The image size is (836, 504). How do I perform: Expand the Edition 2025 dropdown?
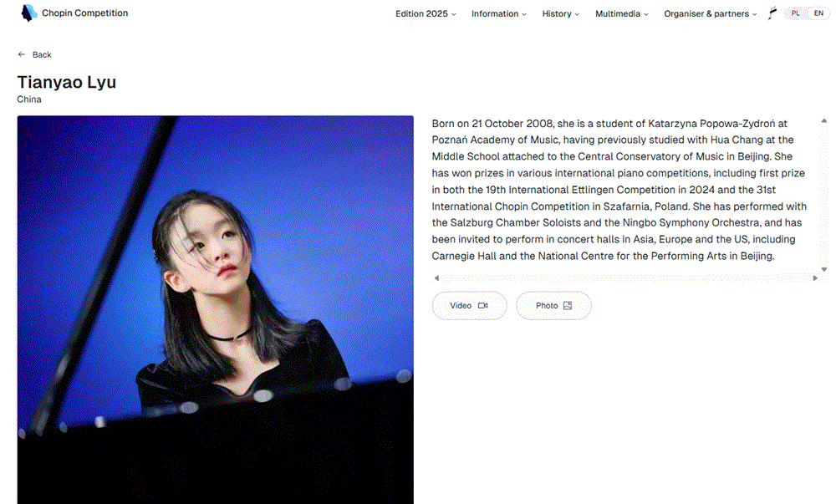click(426, 14)
